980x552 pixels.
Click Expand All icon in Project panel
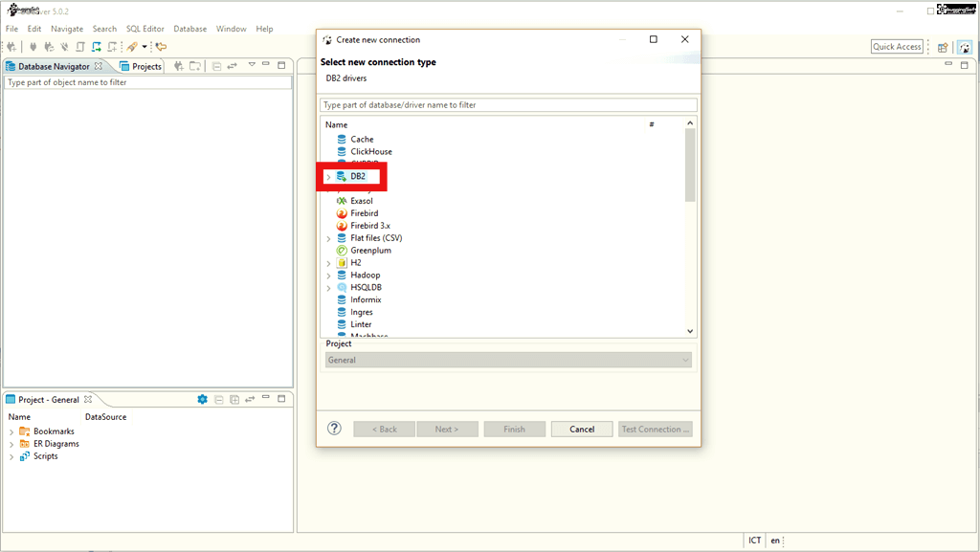point(234,399)
